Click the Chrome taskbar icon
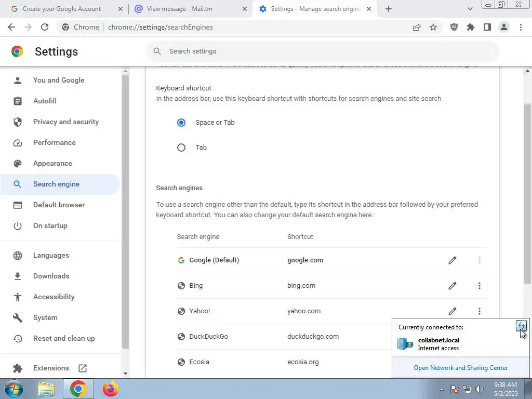 pyautogui.click(x=78, y=389)
